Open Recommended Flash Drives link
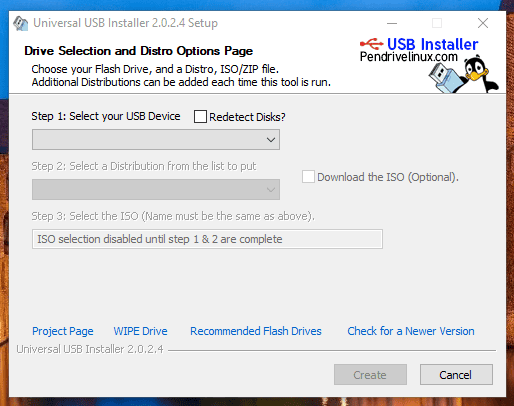Screen dimensions: 514x406 (x=256, y=331)
